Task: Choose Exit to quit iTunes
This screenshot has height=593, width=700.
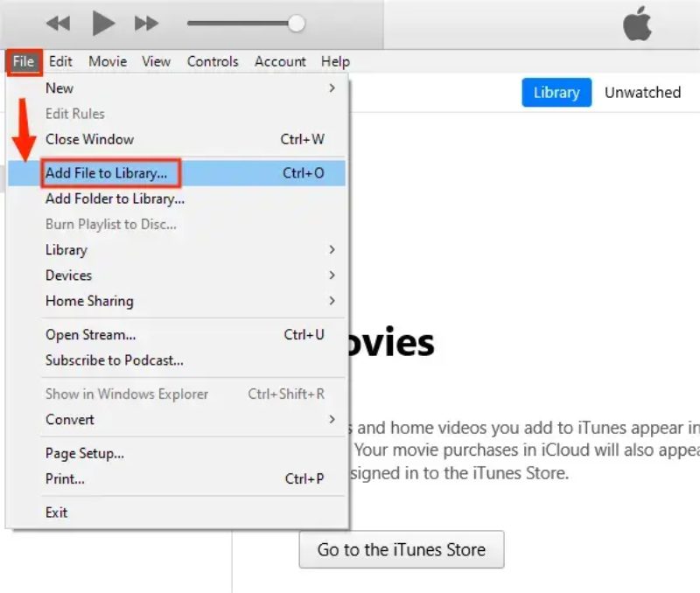Action: (x=177, y=513)
